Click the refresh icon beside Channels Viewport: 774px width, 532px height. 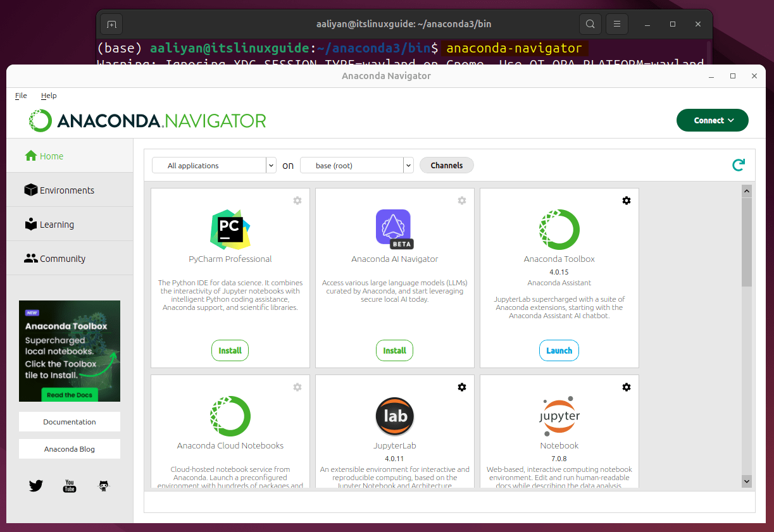coord(738,166)
